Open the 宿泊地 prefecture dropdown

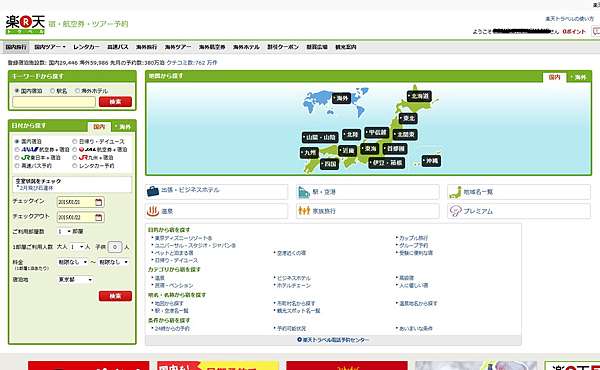click(75, 280)
